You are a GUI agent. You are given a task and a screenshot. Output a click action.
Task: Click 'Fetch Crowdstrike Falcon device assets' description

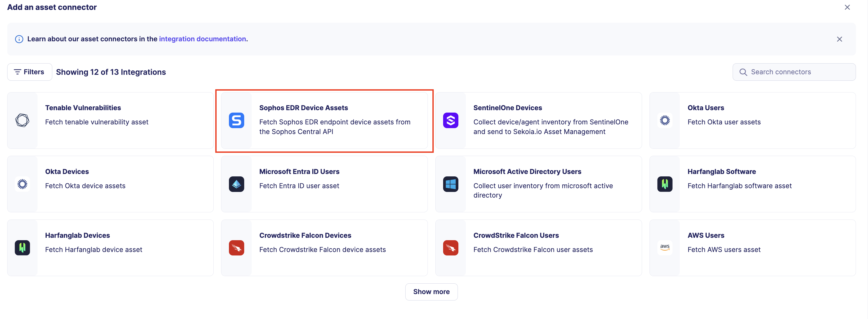322,250
